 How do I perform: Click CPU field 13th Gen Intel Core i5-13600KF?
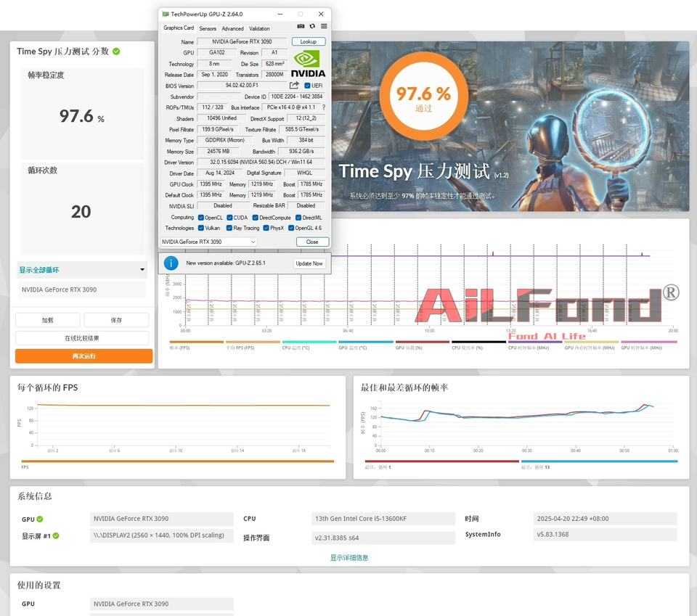pos(383,518)
